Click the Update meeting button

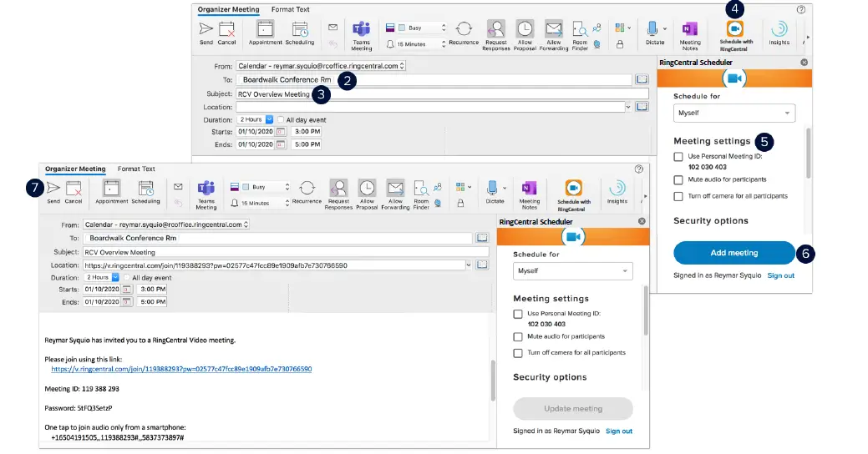(573, 409)
